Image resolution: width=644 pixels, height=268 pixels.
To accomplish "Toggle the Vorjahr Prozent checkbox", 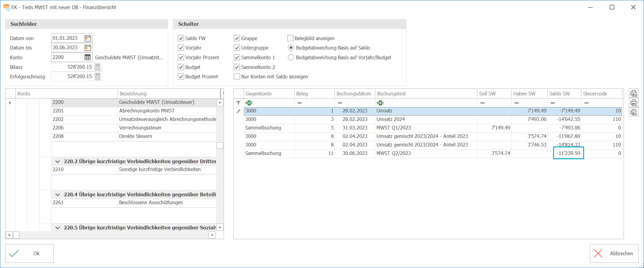I will point(181,57).
